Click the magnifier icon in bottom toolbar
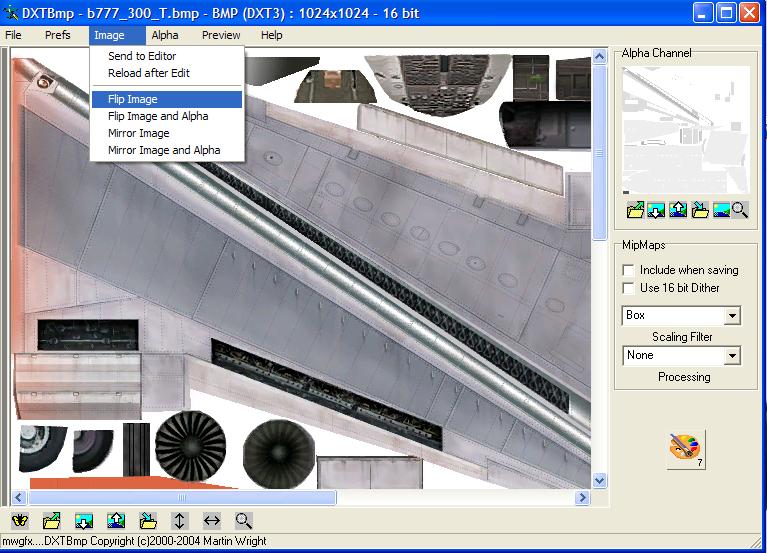Image resolution: width=767 pixels, height=553 pixels. [x=243, y=521]
